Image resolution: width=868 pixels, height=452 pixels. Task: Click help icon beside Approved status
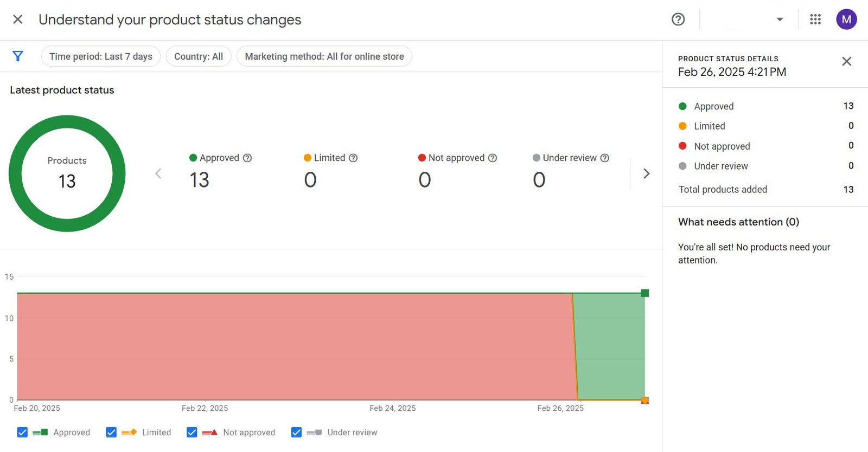(247, 158)
